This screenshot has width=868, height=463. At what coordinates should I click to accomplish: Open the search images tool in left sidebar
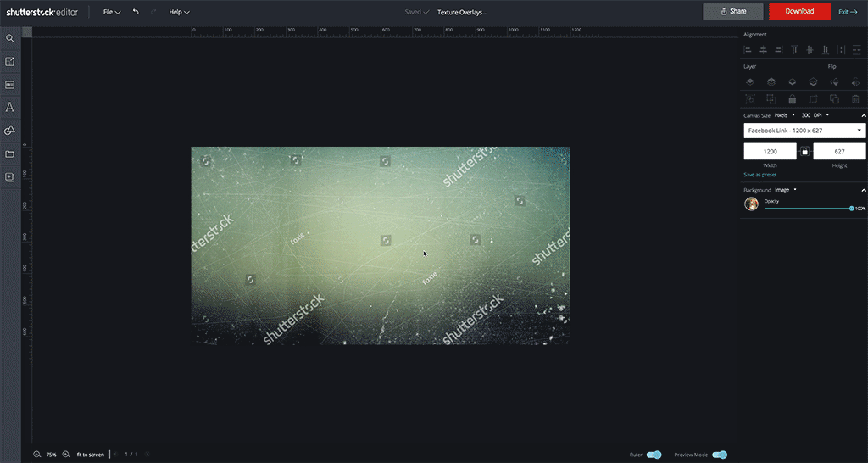point(9,38)
